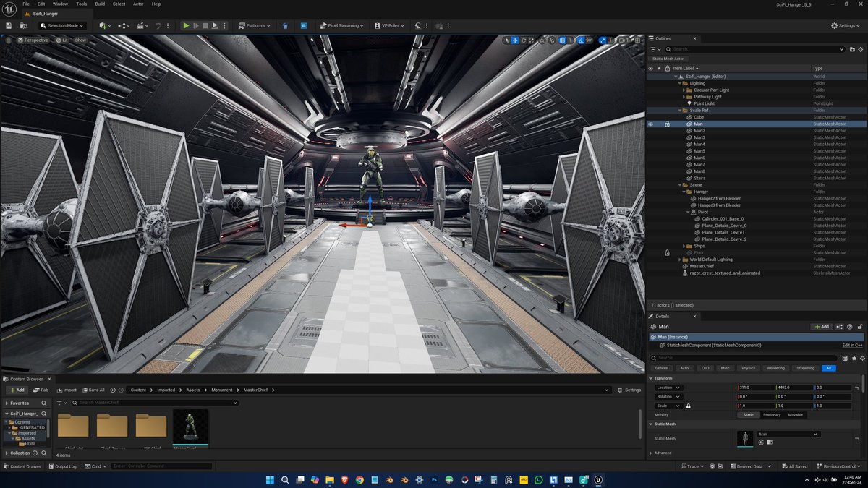The width and height of the screenshot is (868, 488).
Task: Open the Static Mesh 'Man' dropdown
Action: pyautogui.click(x=788, y=434)
